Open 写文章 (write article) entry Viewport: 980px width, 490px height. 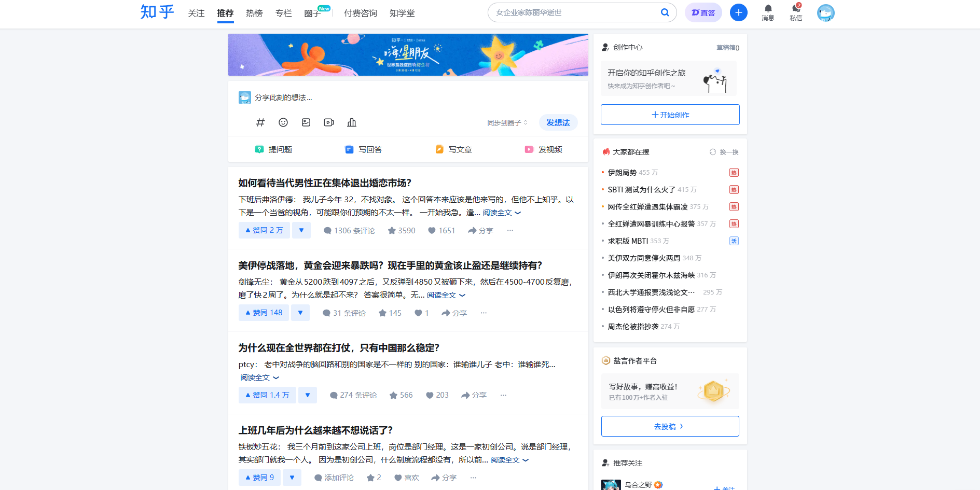[461, 149]
